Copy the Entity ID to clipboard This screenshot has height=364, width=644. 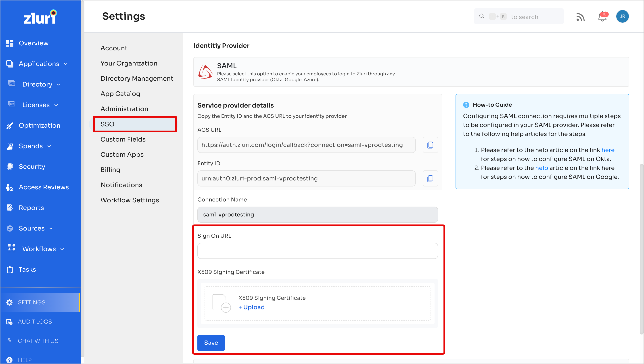(430, 178)
